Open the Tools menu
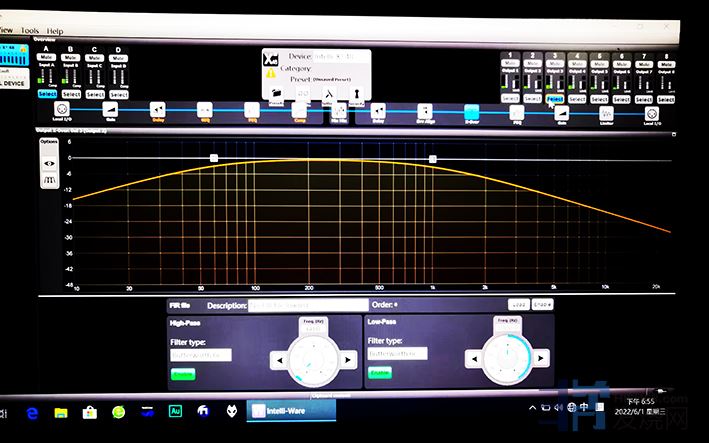 (28, 31)
